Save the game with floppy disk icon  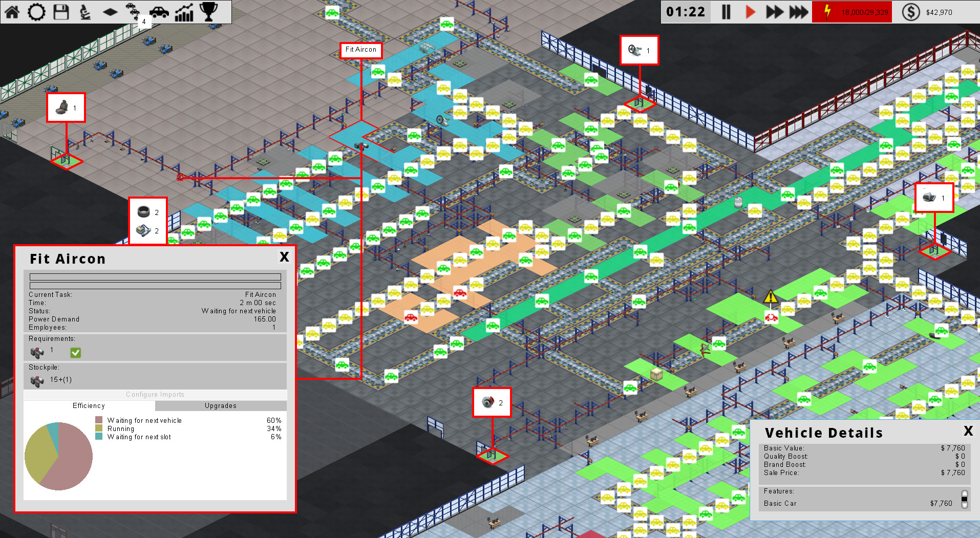61,12
